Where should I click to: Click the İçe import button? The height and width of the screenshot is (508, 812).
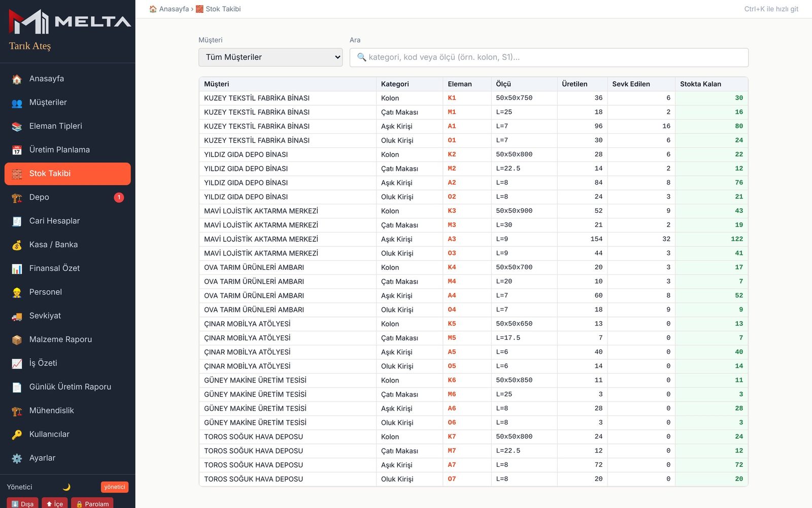pos(54,503)
